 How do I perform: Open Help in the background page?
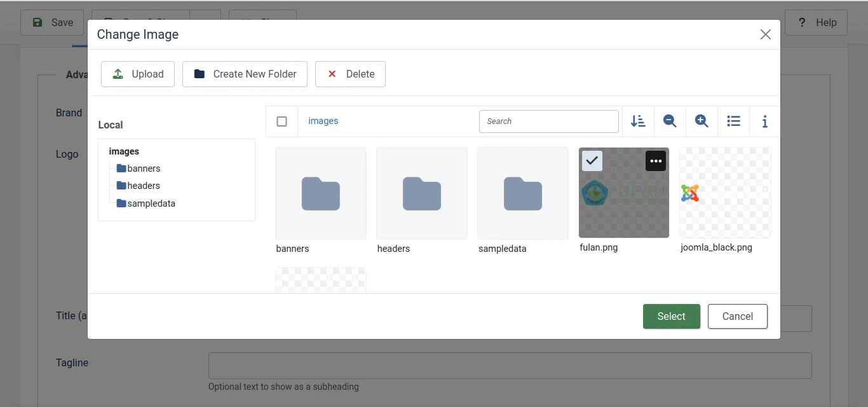coord(817,22)
